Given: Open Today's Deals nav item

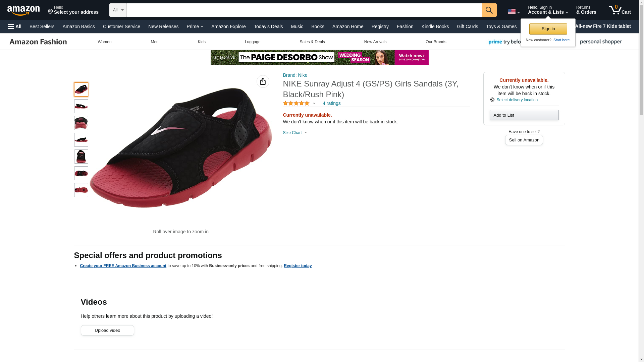Looking at the screenshot, I should pos(268,26).
